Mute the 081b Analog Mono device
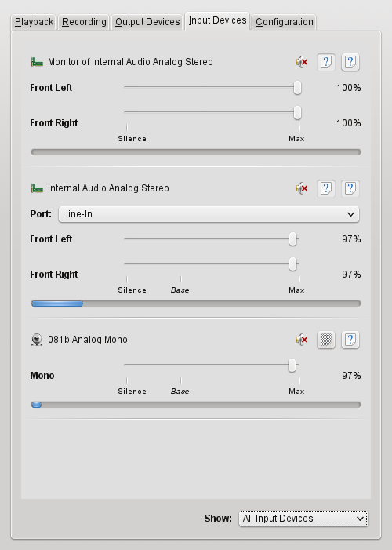 click(302, 340)
